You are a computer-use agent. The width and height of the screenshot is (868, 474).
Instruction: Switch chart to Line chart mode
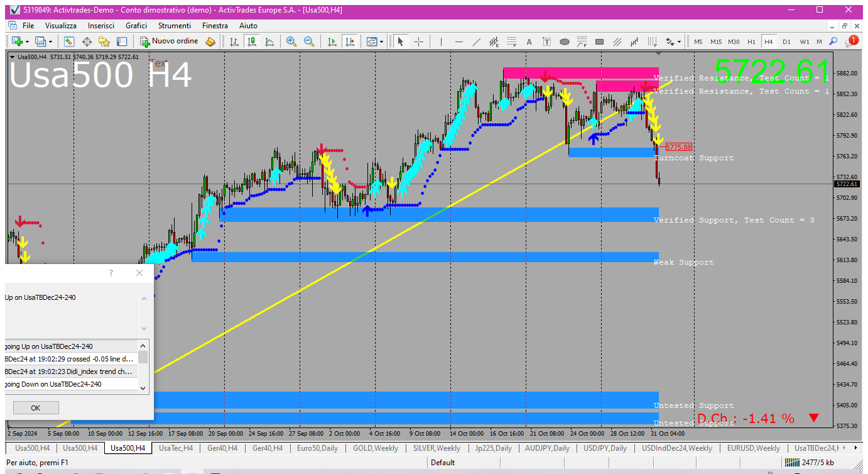pos(269,41)
